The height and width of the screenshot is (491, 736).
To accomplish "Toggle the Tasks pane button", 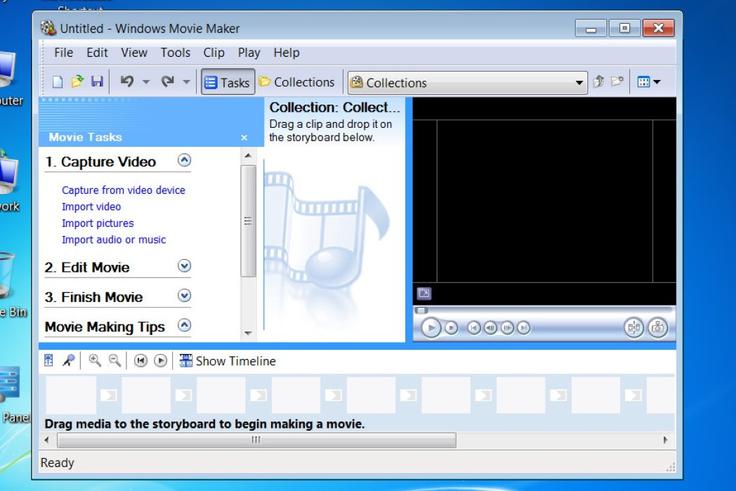I will (228, 82).
